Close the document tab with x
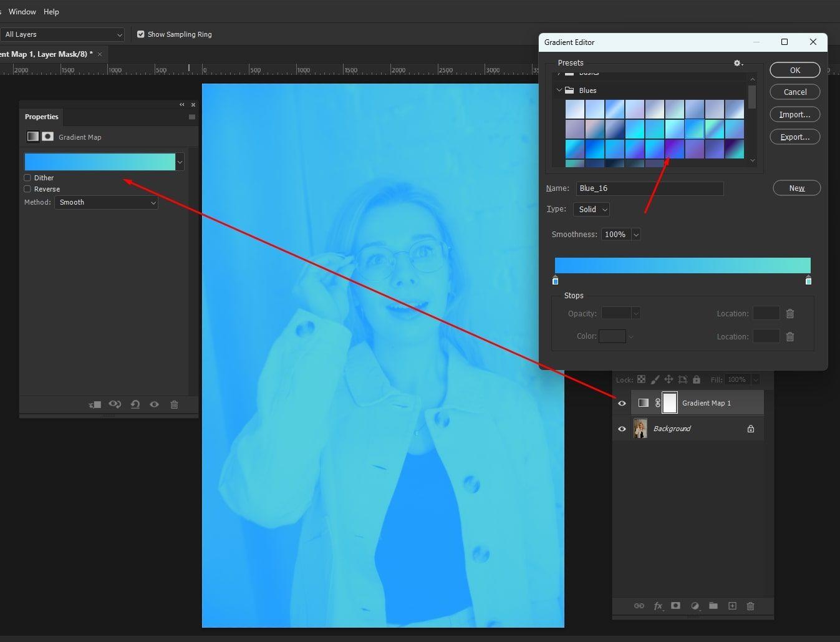Screen dimensions: 840x642 (100, 54)
